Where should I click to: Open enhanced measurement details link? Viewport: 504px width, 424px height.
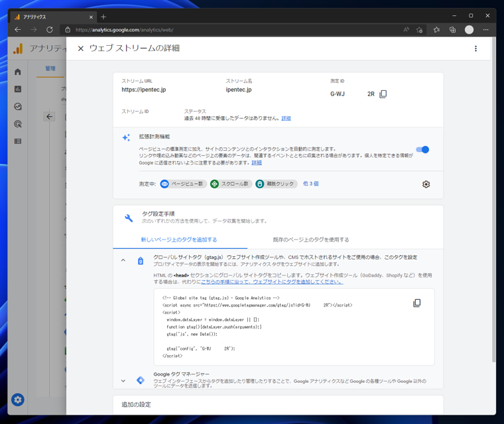click(257, 163)
